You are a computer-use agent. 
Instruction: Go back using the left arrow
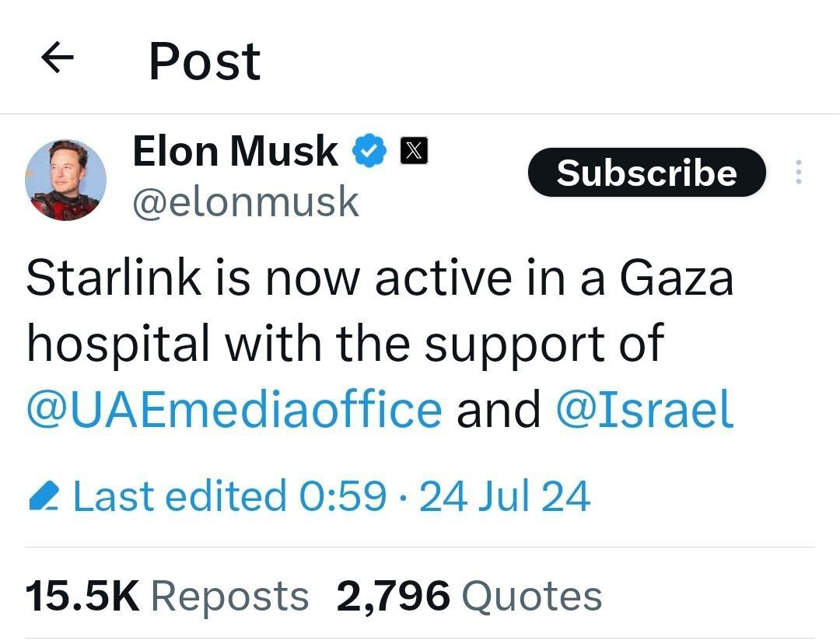point(57,59)
